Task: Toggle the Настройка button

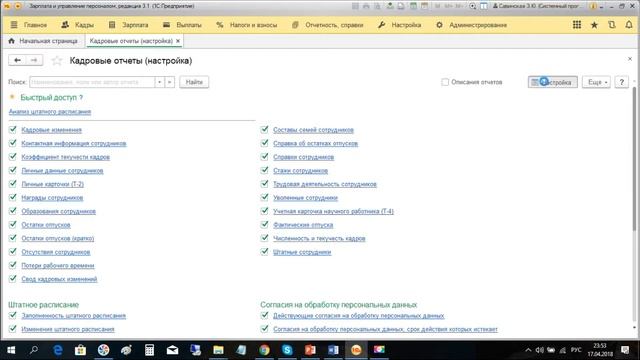Action: tap(553, 82)
